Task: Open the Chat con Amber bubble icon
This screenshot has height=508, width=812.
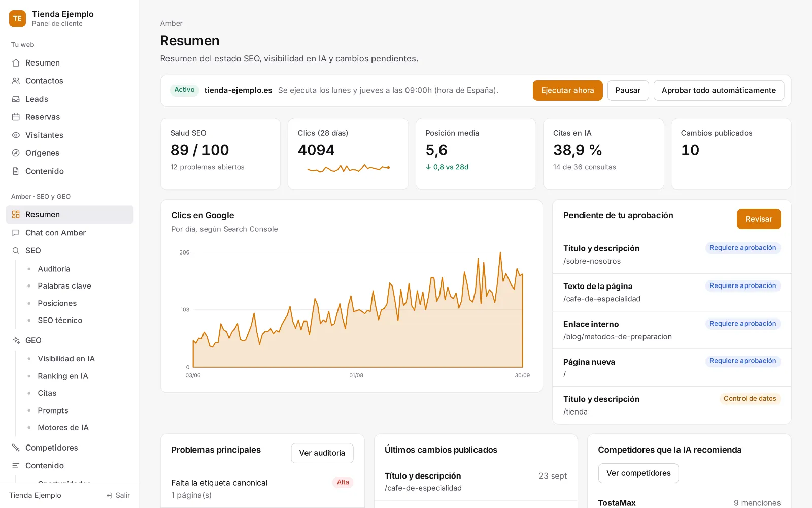Action: click(x=16, y=233)
